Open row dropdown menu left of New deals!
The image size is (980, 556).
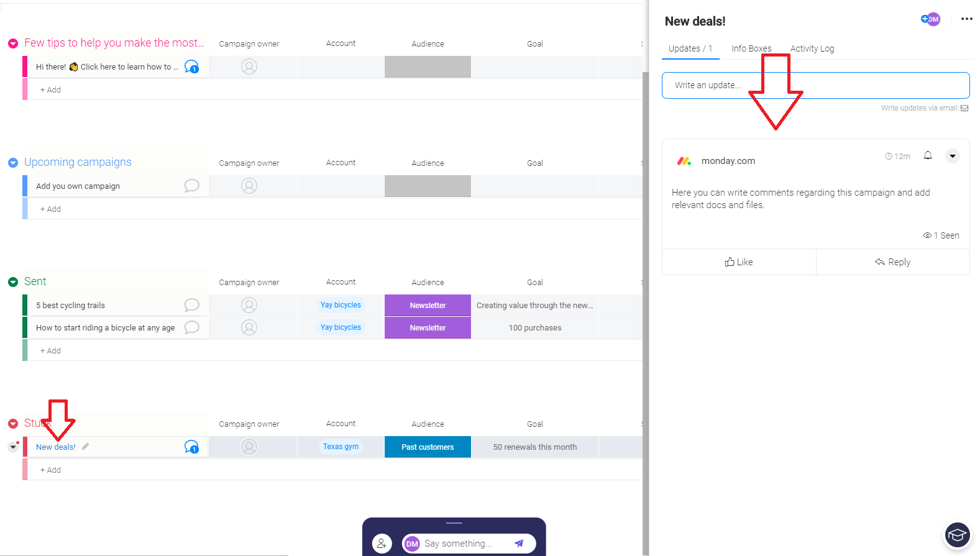(13, 447)
